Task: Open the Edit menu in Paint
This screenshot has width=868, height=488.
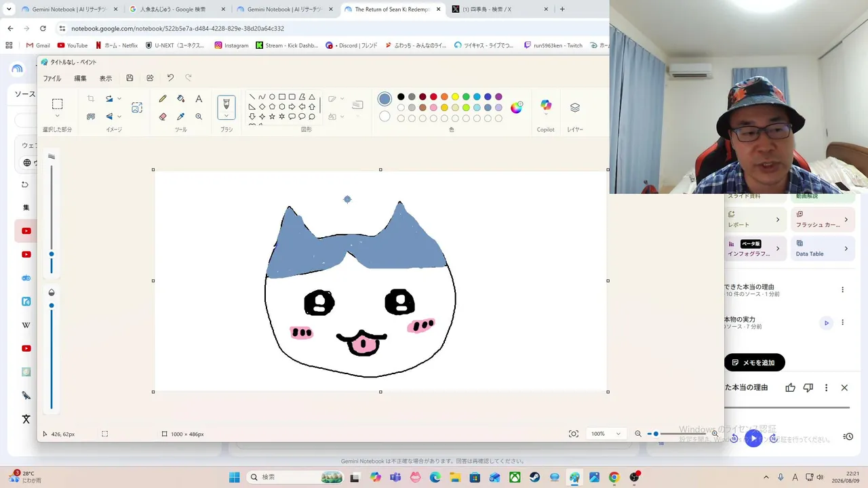Action: (80, 79)
